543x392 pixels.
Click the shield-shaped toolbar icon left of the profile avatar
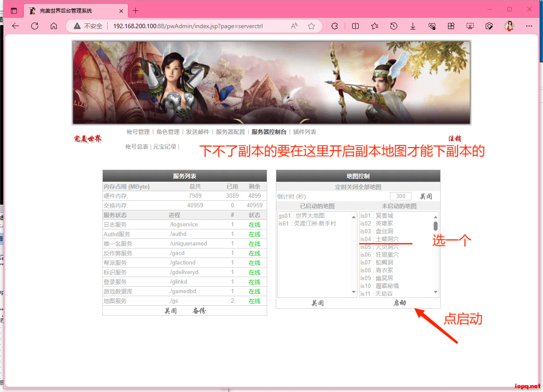click(489, 26)
